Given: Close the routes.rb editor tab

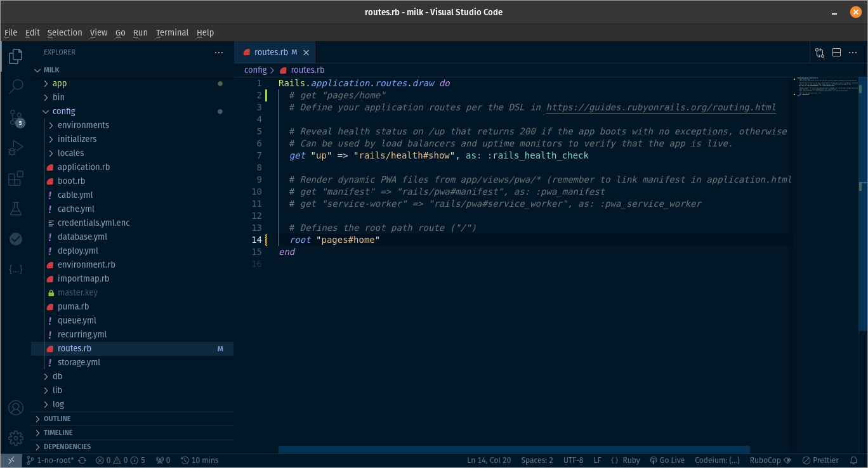Looking at the screenshot, I should point(306,53).
